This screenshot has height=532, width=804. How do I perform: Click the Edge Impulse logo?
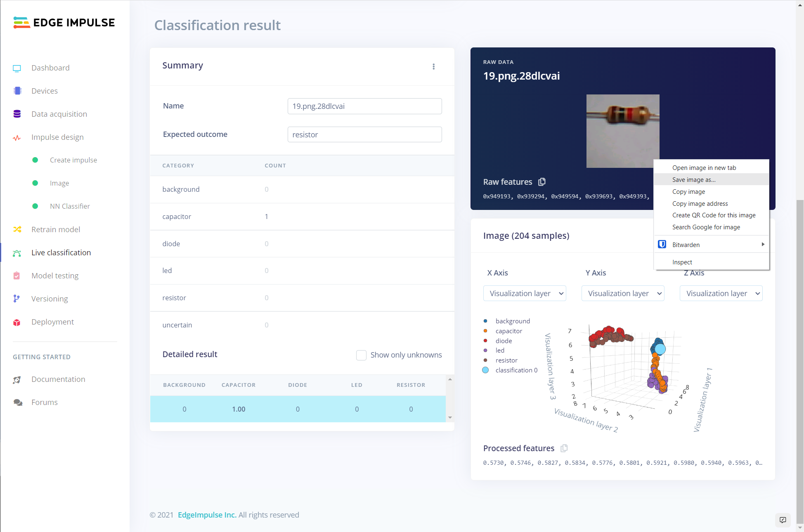[64, 23]
